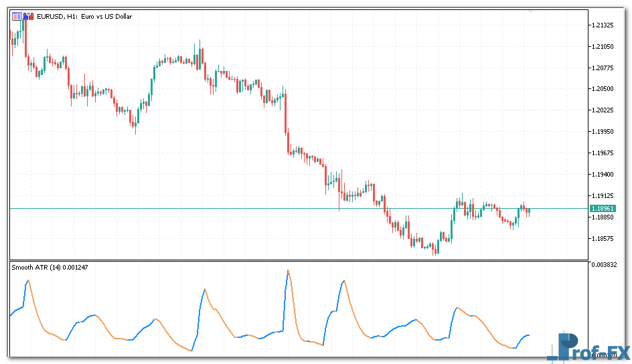Click the 1.21325 price scale label

click(x=603, y=25)
